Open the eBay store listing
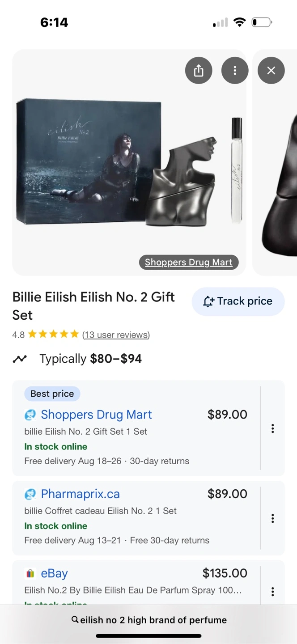 (54, 573)
